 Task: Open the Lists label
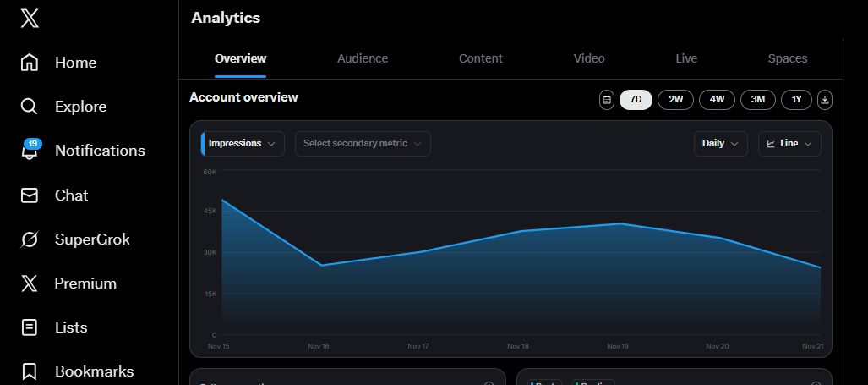(71, 327)
